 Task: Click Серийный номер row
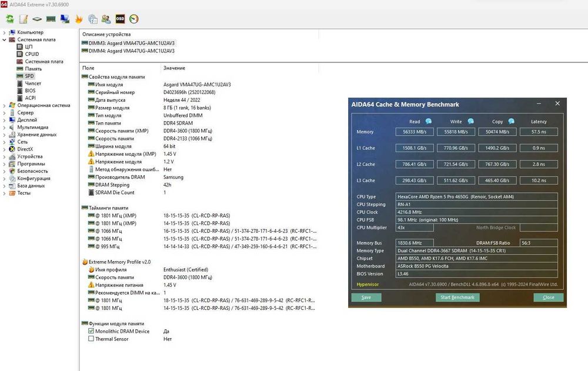click(199, 92)
